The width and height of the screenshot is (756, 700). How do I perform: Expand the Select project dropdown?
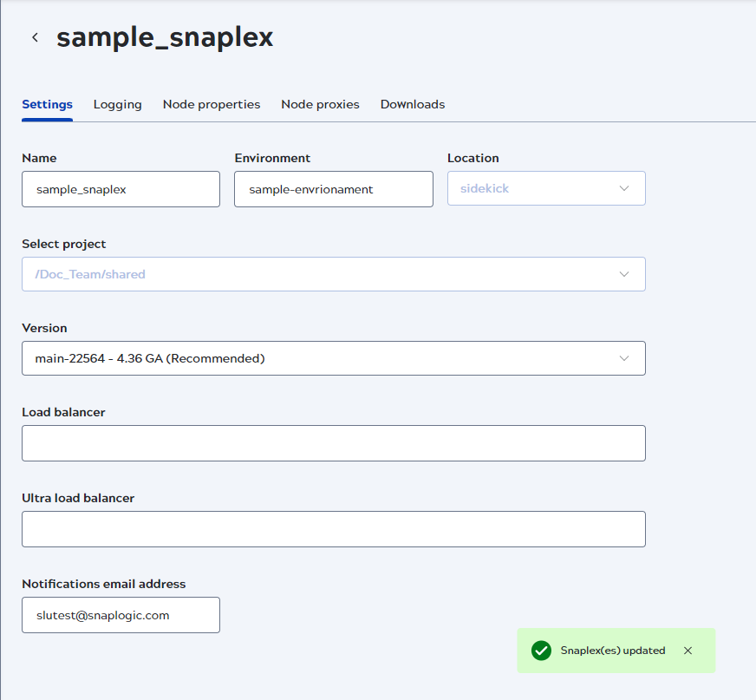click(x=624, y=274)
